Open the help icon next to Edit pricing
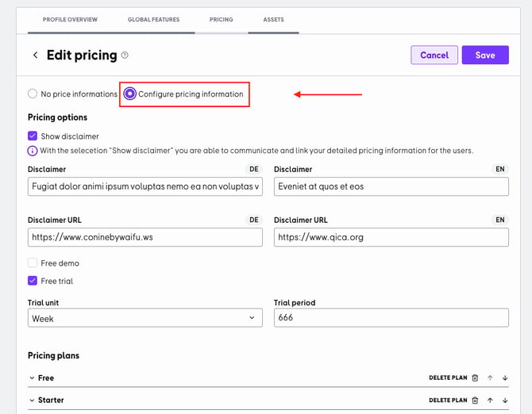Viewport: 532px width, 414px height. 125,55
